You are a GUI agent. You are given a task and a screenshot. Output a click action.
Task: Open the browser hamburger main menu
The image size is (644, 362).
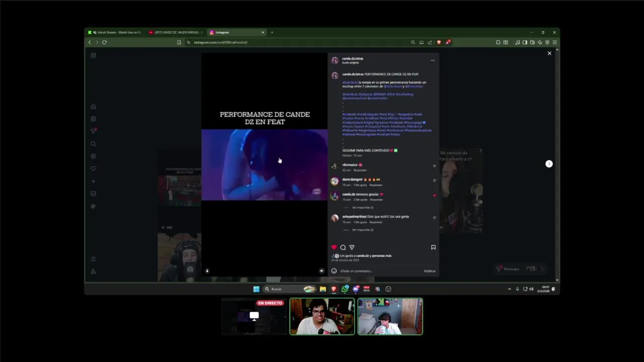click(x=554, y=42)
